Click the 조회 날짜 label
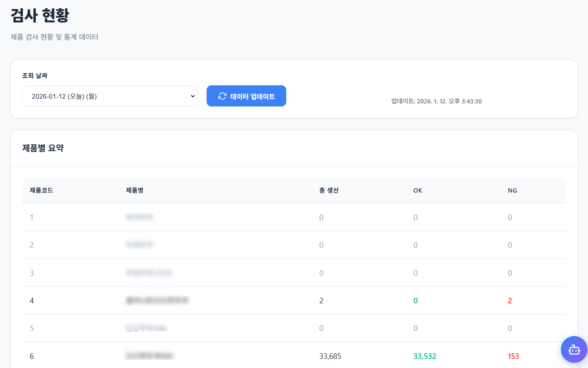588x368 pixels. tap(35, 75)
